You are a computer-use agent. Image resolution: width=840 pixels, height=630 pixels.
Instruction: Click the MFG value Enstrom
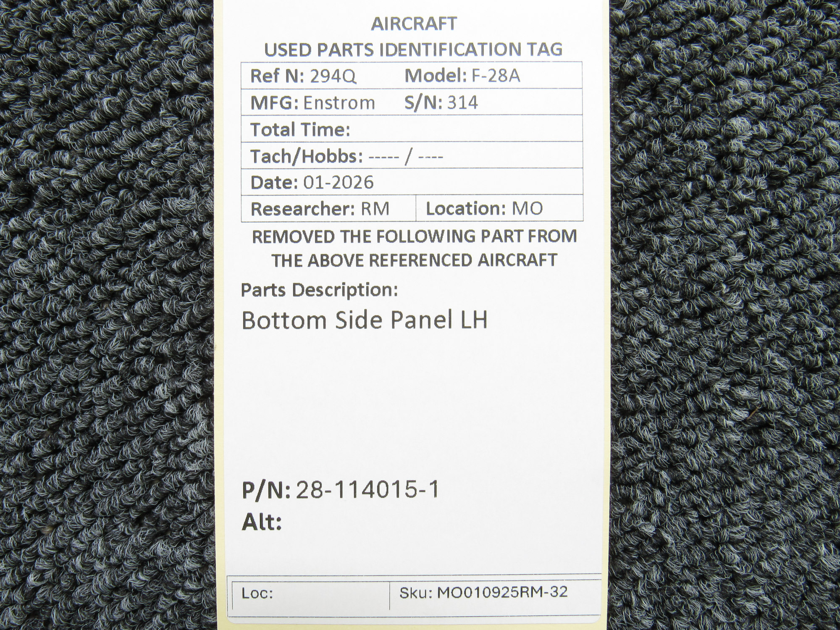[x=339, y=103]
